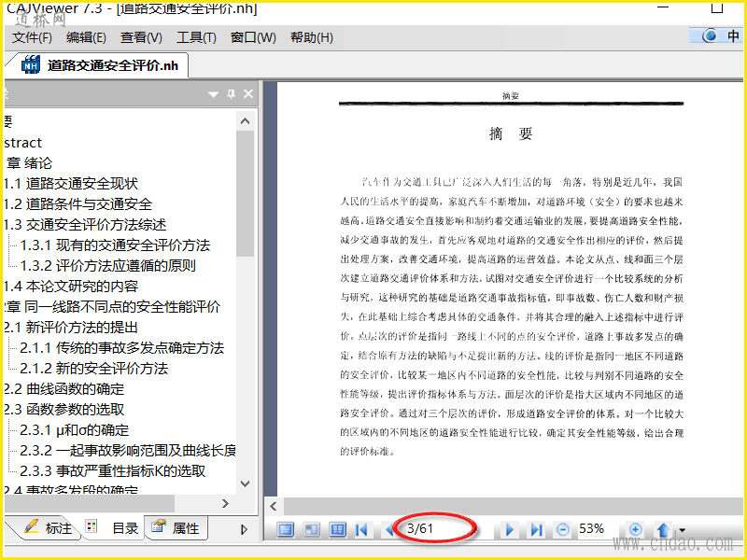The image size is (747, 560).
Task: Jump to first page
Action: click(x=361, y=529)
